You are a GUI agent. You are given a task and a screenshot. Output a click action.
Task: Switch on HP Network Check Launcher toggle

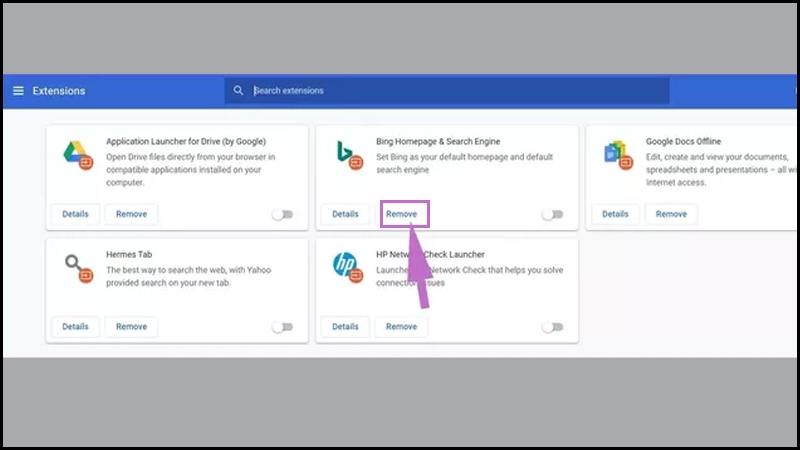pyautogui.click(x=553, y=327)
